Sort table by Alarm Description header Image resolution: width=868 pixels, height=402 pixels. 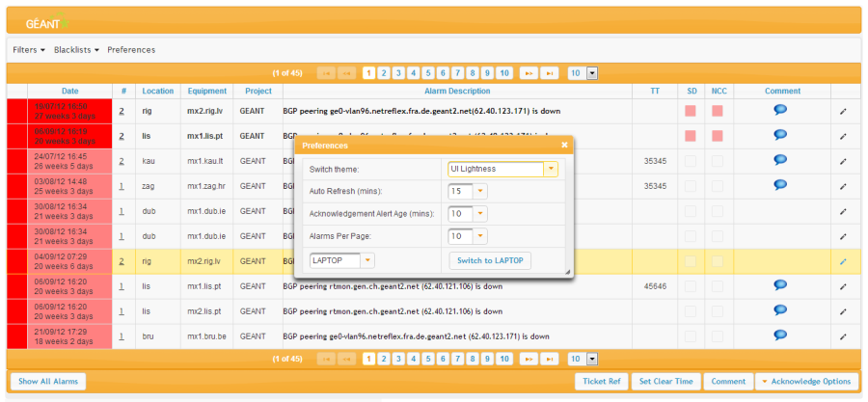click(458, 92)
